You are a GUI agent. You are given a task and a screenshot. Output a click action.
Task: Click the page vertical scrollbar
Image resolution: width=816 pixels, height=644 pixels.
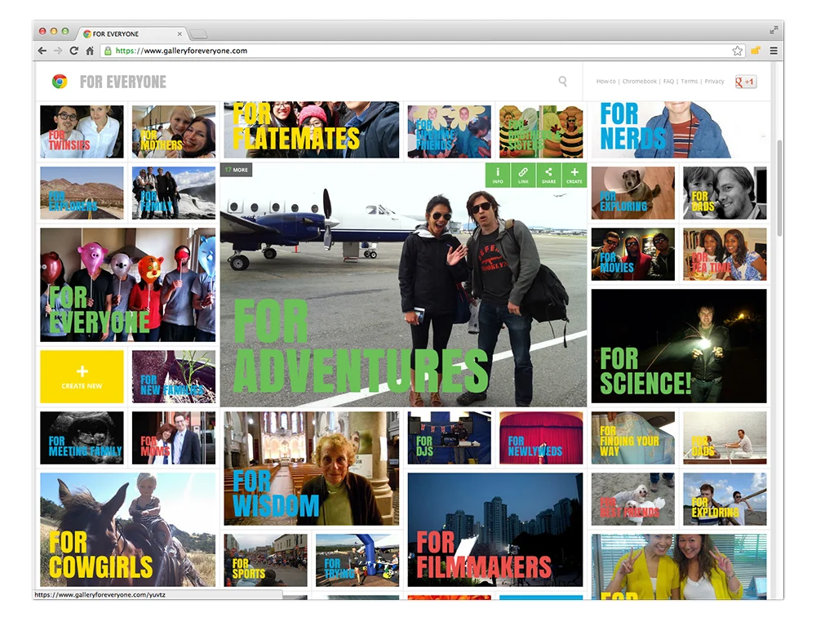click(779, 188)
